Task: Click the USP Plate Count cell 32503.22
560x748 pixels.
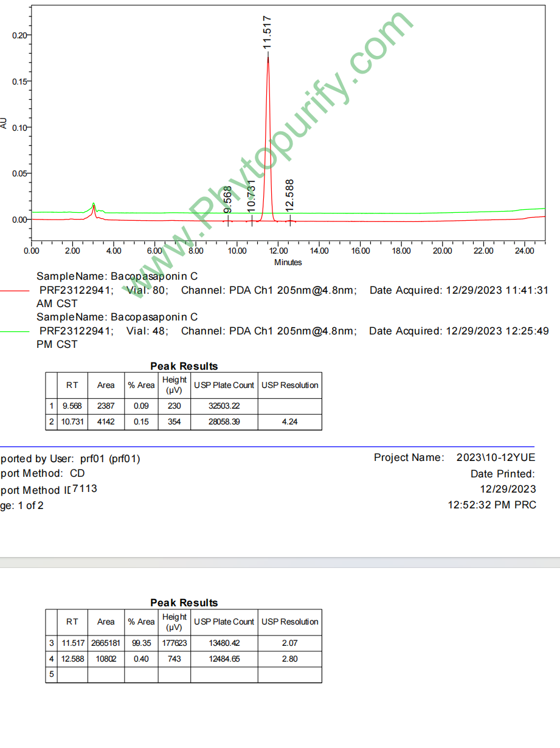Action: coord(224,406)
